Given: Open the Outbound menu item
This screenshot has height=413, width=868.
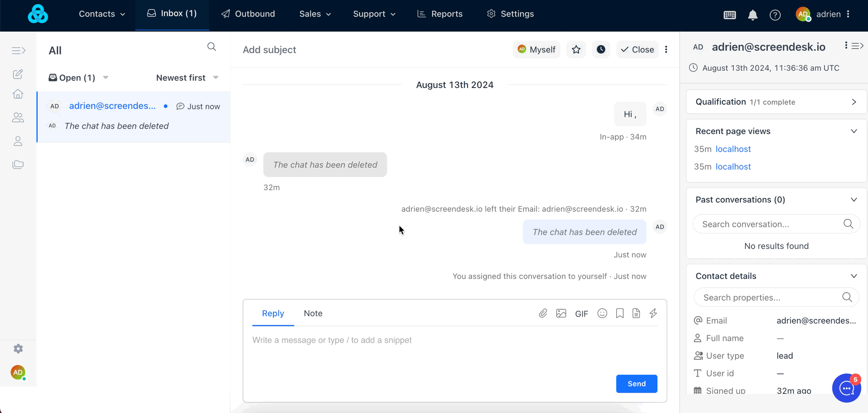Looking at the screenshot, I should [x=248, y=14].
